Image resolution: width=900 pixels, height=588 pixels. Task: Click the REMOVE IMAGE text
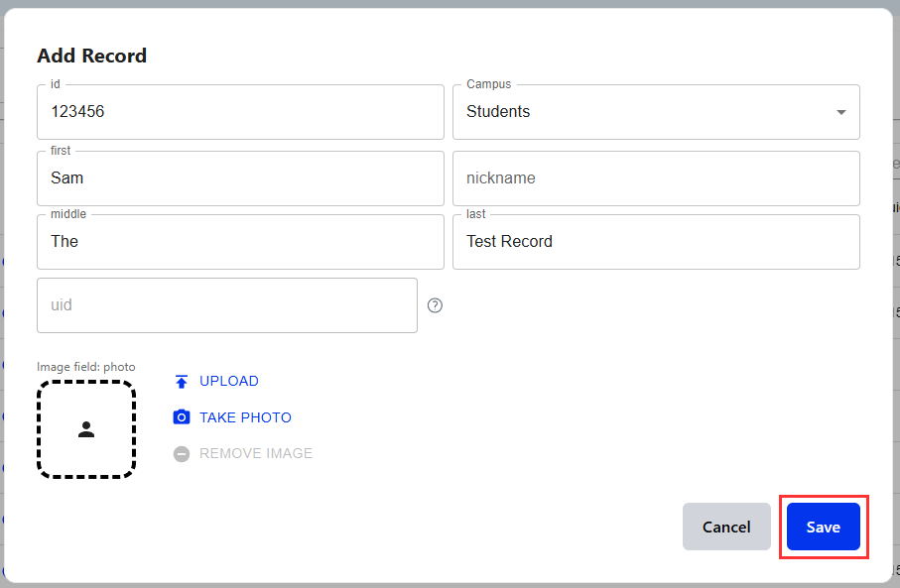click(256, 454)
